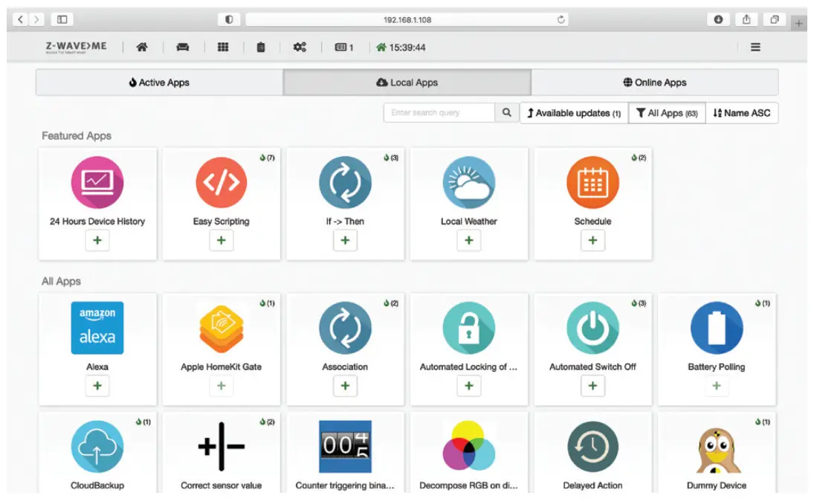Click the Delayed Action clock icon
814x504 pixels.
593,446
